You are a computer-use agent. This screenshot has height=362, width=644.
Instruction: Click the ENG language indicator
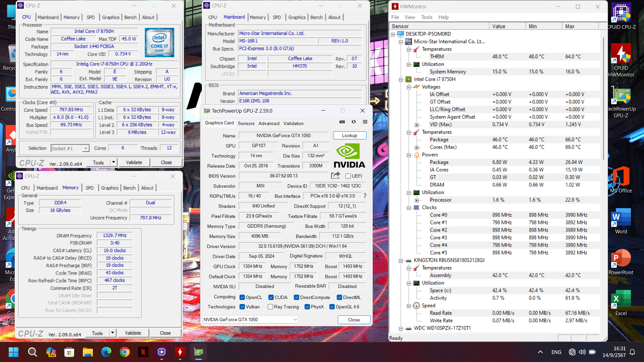coord(556,352)
